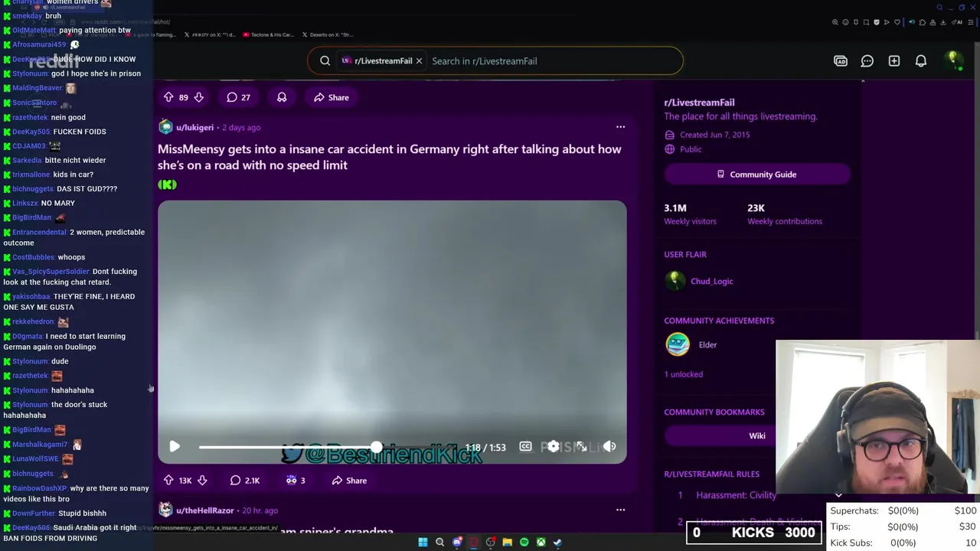This screenshot has height=551, width=980.
Task: Click chatter name RainbowDashXP
Action: coord(39,488)
